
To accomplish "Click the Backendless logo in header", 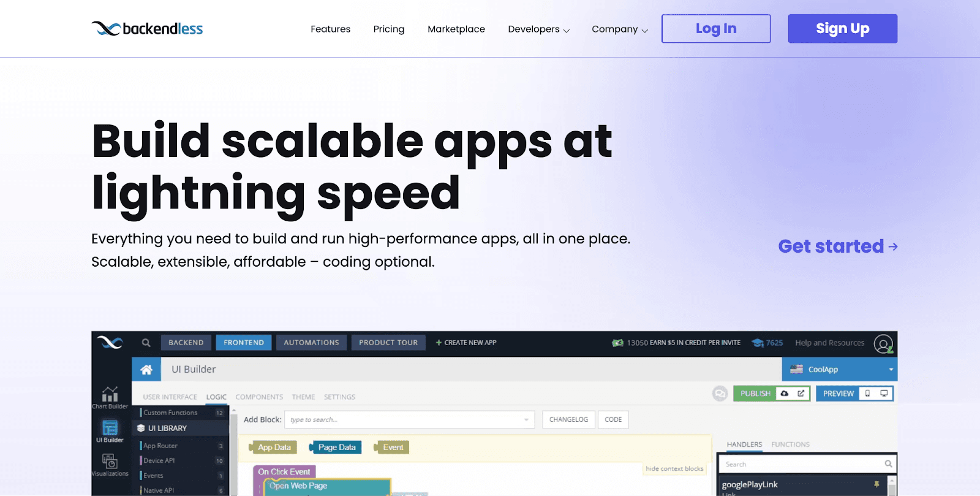I will click(147, 29).
